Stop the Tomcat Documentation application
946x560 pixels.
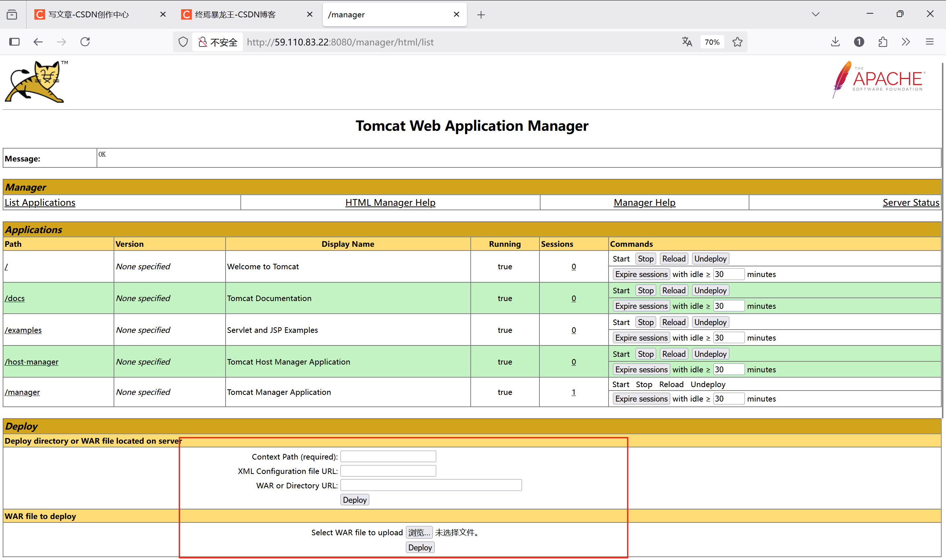[645, 291]
